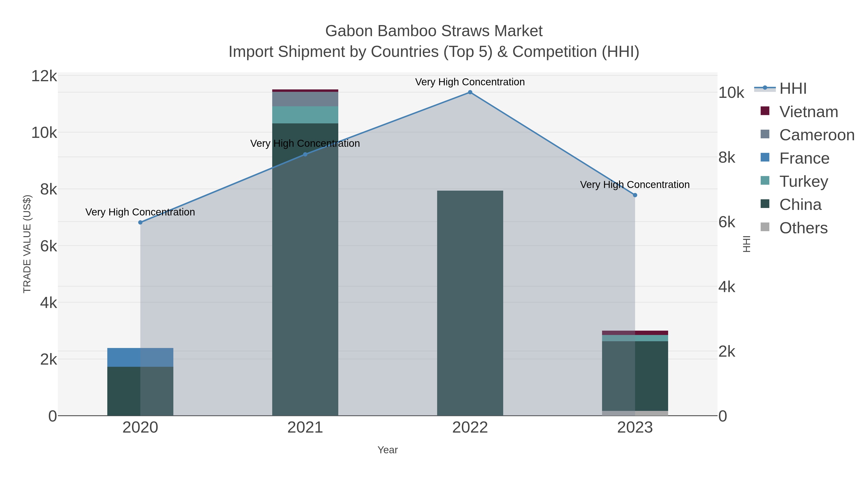Click the Cameroon slate color swatch

[x=765, y=134]
